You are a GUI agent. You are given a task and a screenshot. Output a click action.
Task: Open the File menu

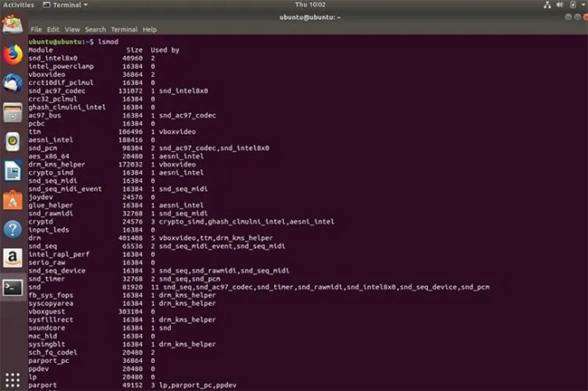coord(36,29)
